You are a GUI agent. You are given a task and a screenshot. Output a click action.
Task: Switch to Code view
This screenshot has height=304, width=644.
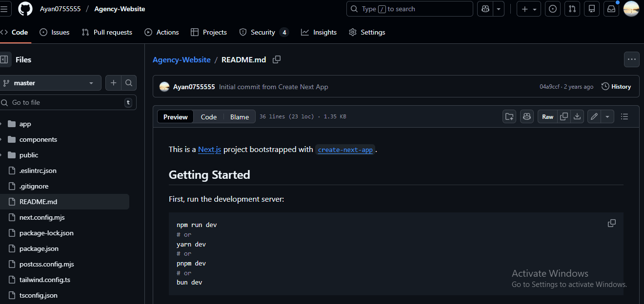pos(208,117)
